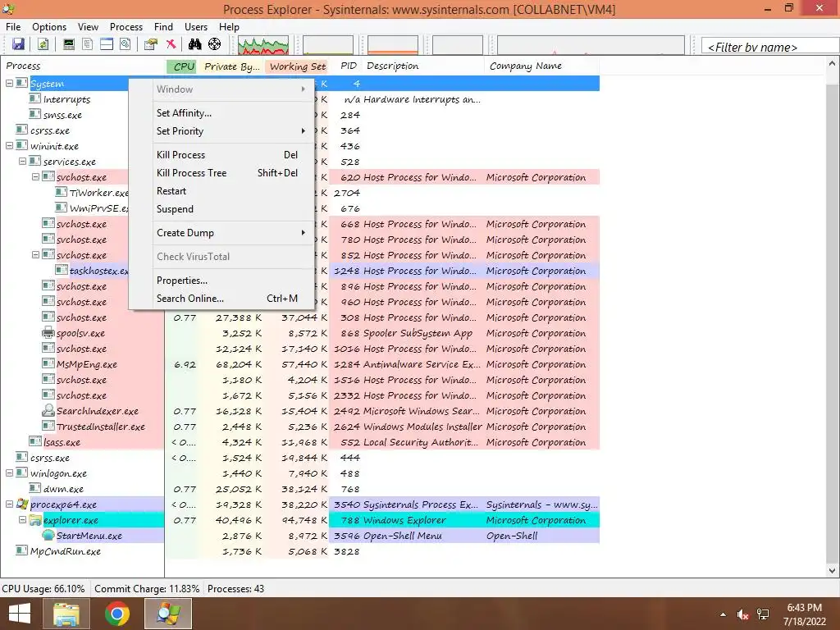Open the Windows Start button
The width and height of the screenshot is (840, 630).
click(x=20, y=614)
